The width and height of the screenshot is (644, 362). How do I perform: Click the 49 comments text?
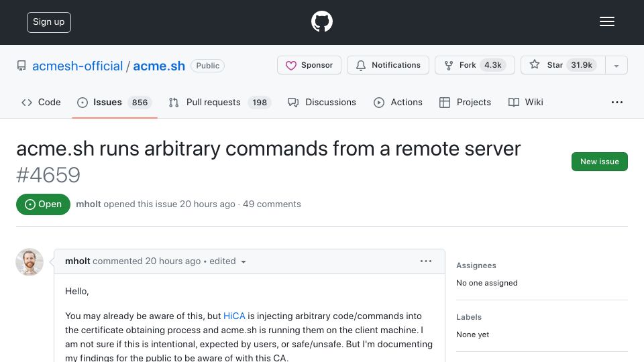tap(272, 204)
